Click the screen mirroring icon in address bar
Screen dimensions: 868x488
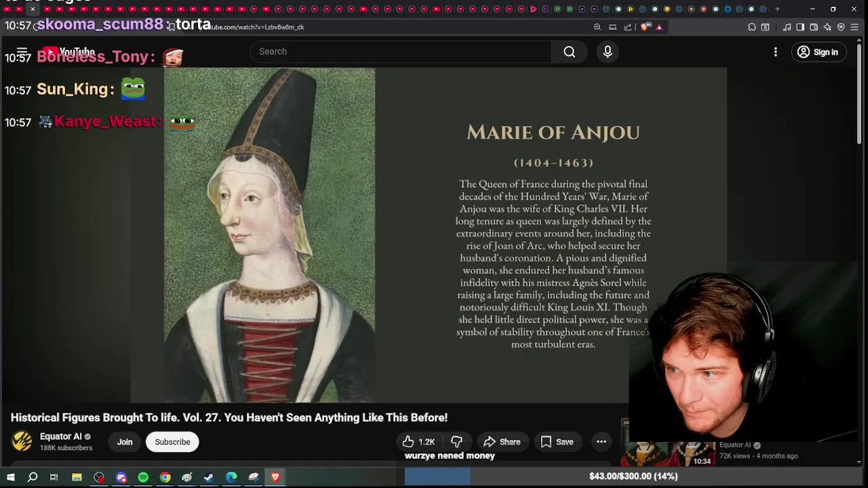coord(612,27)
